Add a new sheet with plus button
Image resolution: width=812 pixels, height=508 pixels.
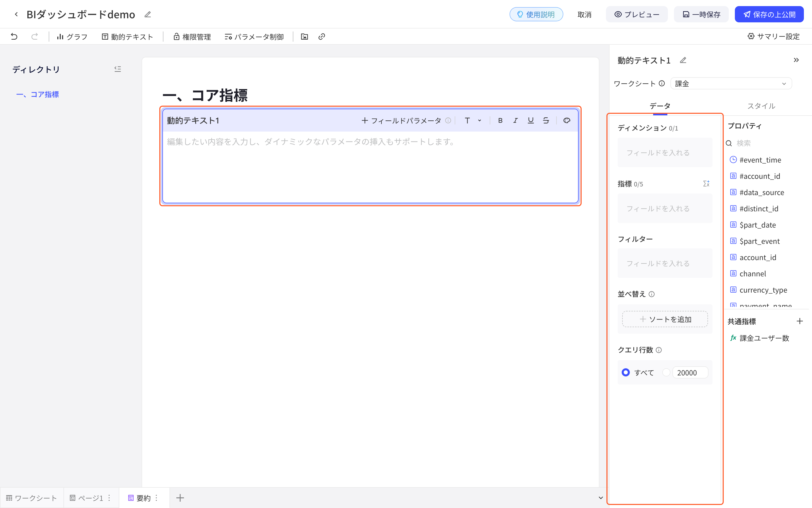(x=180, y=498)
